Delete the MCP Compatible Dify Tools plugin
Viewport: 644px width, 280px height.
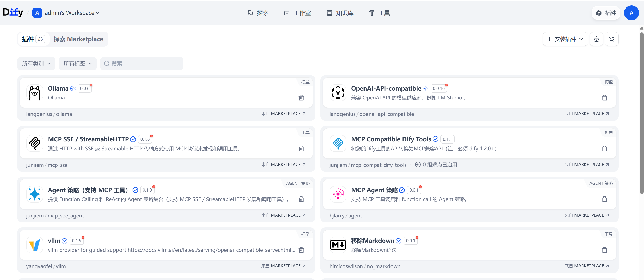pyautogui.click(x=605, y=149)
